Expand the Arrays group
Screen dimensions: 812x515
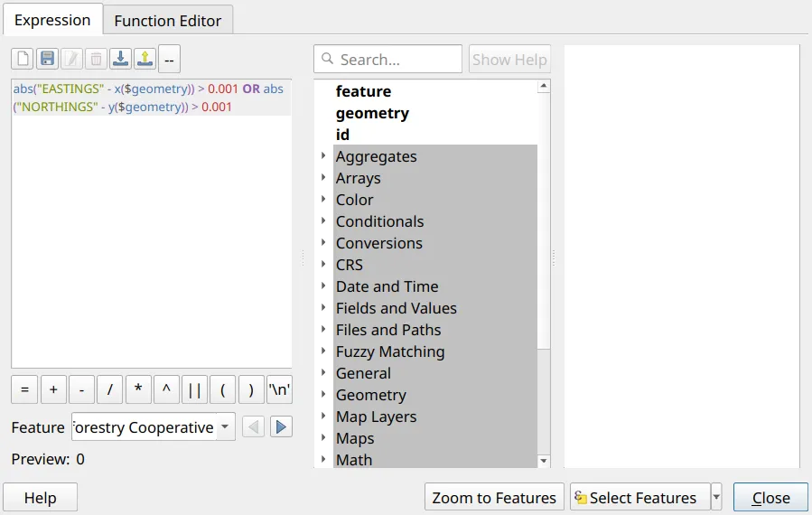tap(323, 177)
